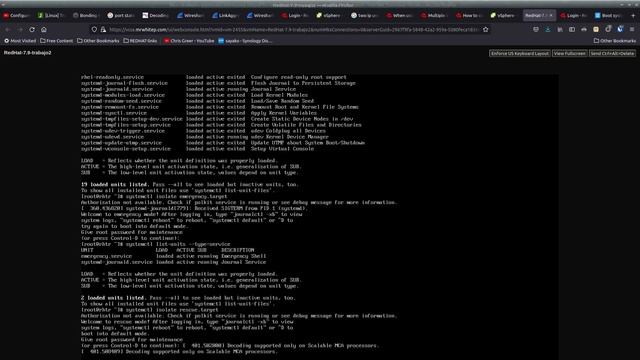Open the Free Content bookmark folder

[x=57, y=41]
